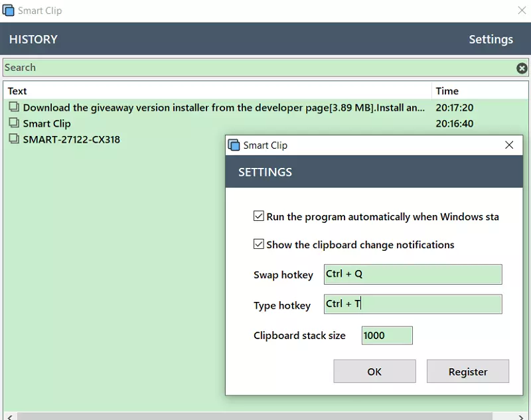Focus the Type hotkey field

click(412, 304)
